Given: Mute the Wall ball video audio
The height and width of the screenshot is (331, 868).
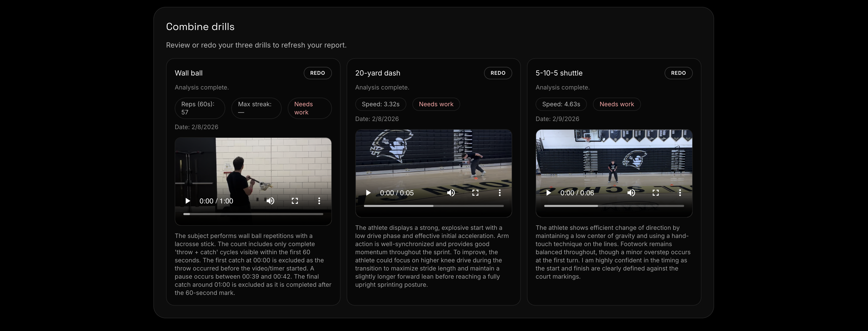Looking at the screenshot, I should (270, 201).
